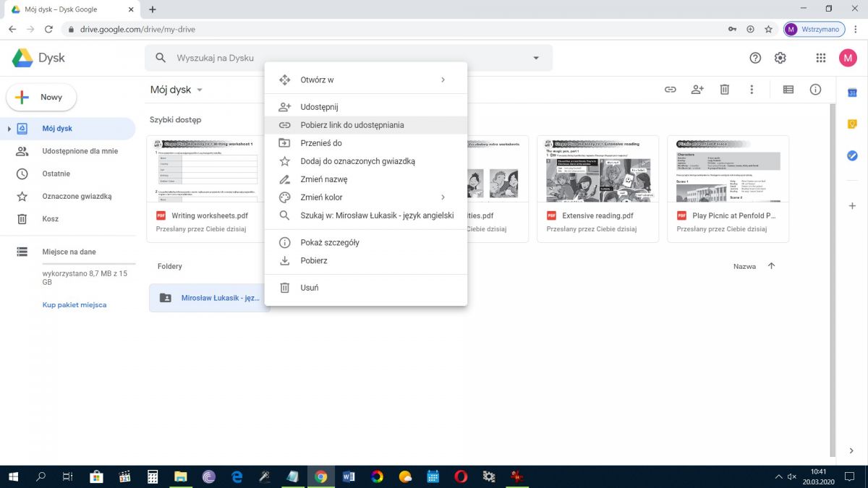The height and width of the screenshot is (488, 868).
Task: Open Google Tasks side panel icon
Action: pos(852,155)
